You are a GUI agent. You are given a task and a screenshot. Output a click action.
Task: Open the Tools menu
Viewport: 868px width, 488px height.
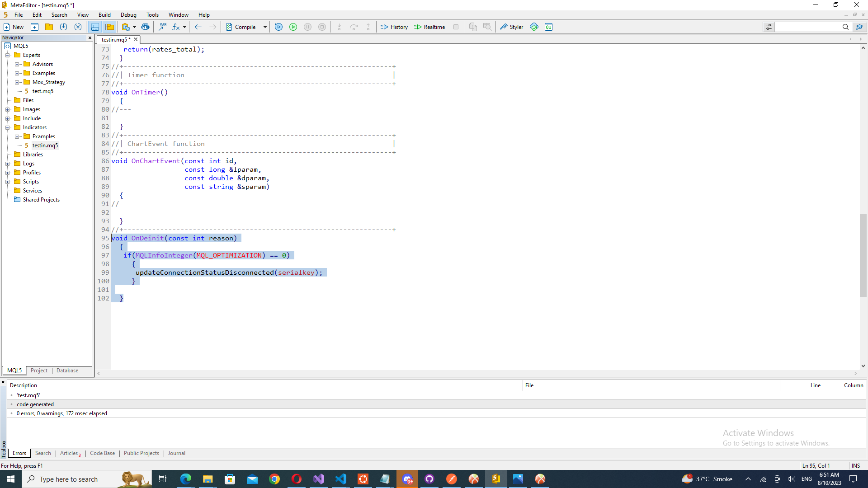coord(152,15)
